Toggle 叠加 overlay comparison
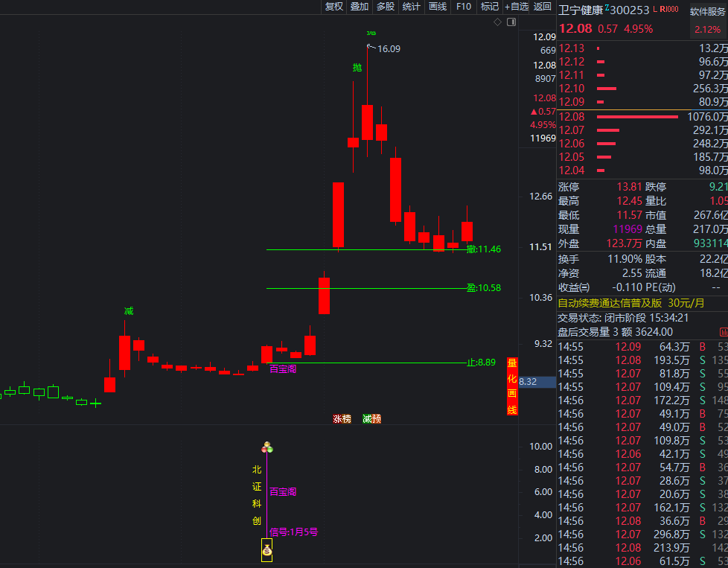 tap(360, 7)
